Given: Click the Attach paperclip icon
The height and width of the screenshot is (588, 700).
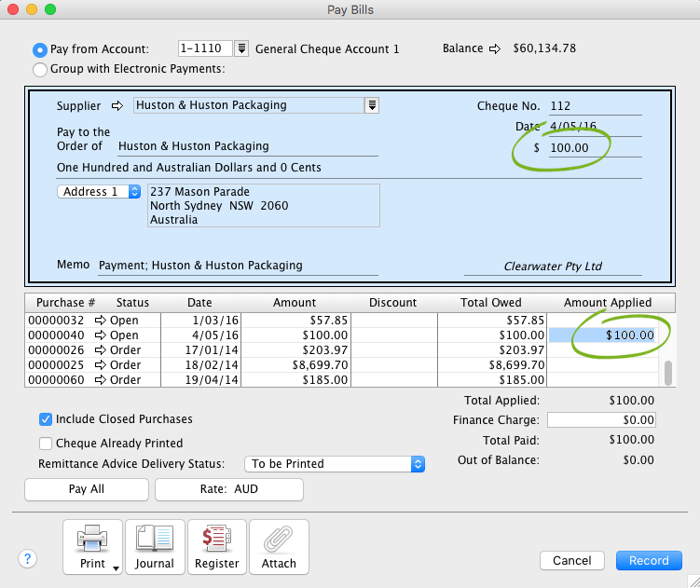Looking at the screenshot, I should (x=278, y=546).
